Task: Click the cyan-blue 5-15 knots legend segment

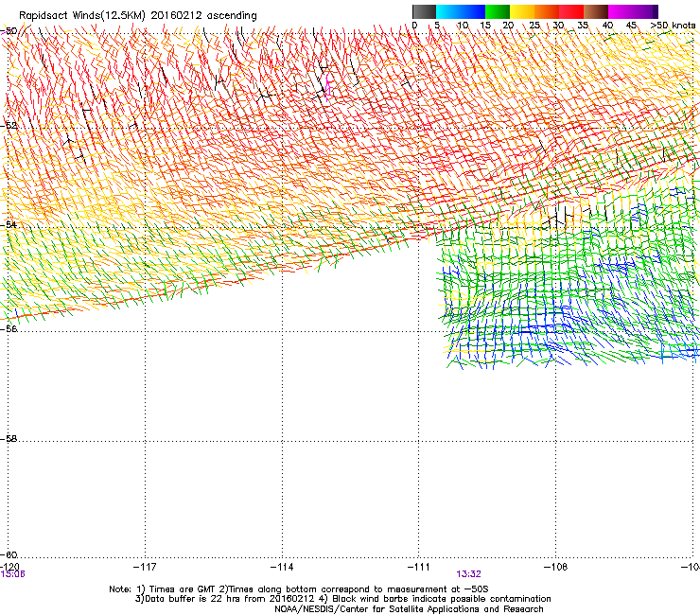Action: point(461,11)
